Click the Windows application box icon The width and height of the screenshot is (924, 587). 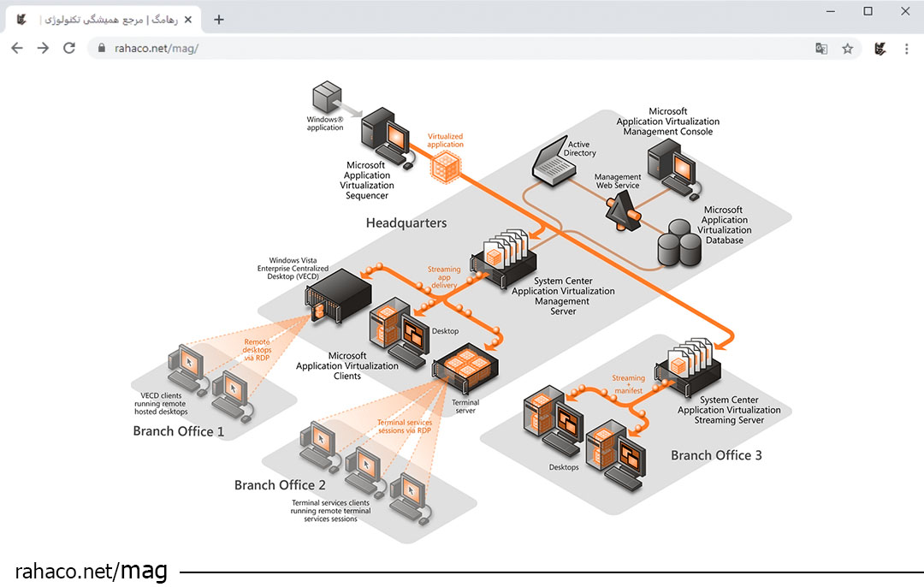coord(327,97)
